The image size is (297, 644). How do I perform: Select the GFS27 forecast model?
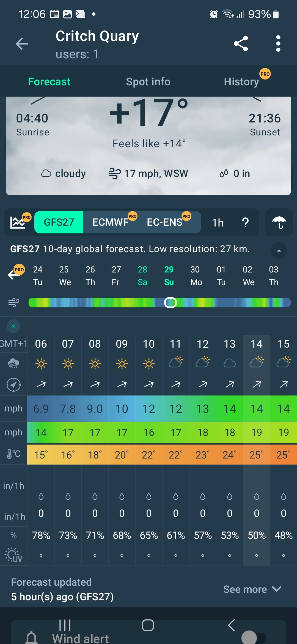click(x=59, y=222)
